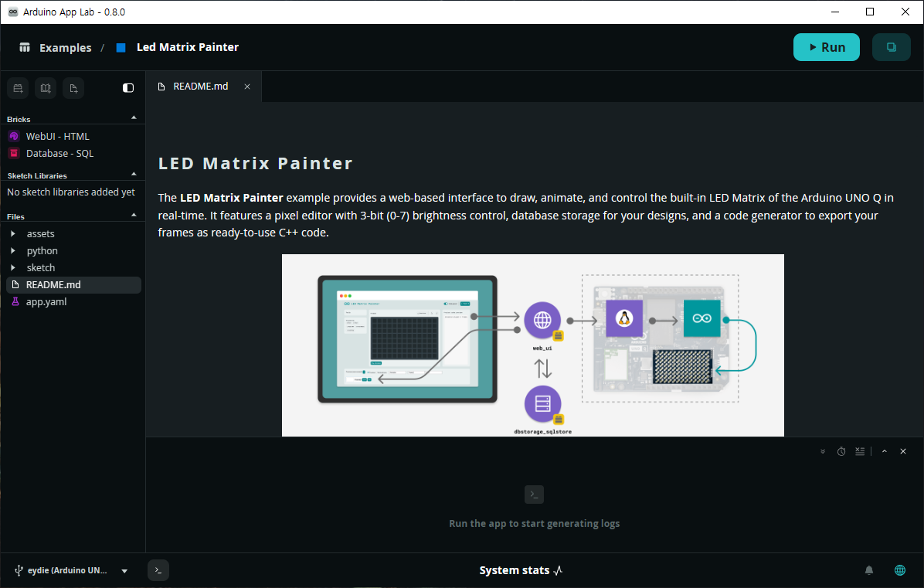Click the eydie (Arduino UN... board name
924x588 pixels.
[67, 570]
